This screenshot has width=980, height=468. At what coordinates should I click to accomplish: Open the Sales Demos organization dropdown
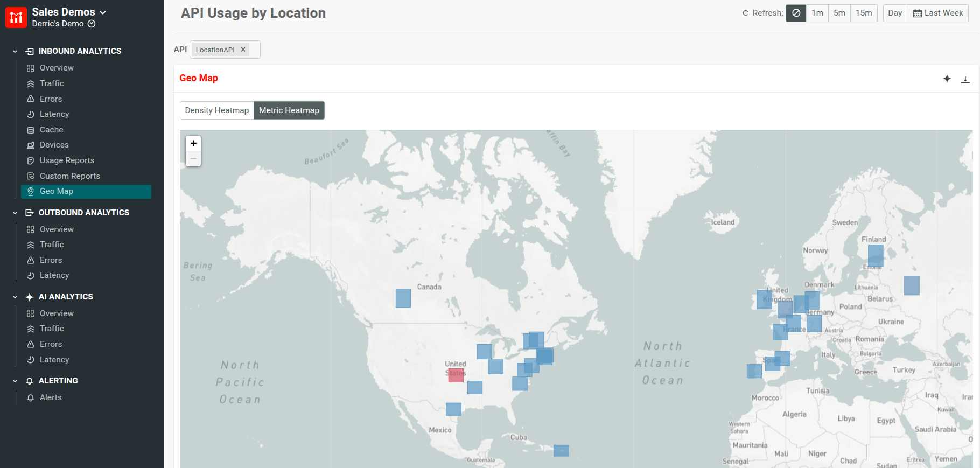(69, 12)
